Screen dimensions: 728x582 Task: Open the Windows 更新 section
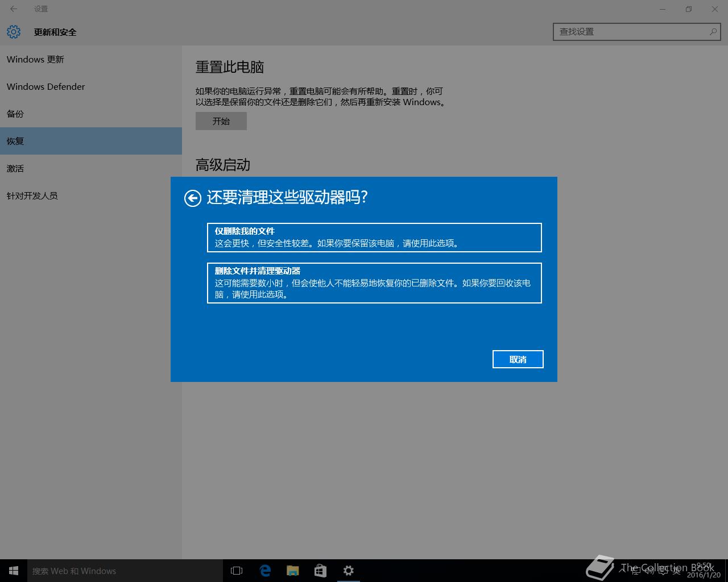click(x=91, y=59)
